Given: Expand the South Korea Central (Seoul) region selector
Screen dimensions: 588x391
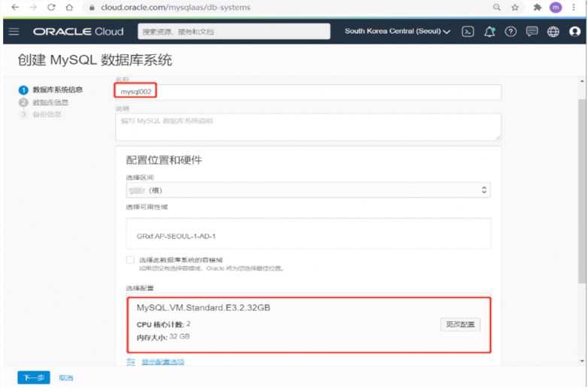Looking at the screenshot, I should click(x=397, y=32).
